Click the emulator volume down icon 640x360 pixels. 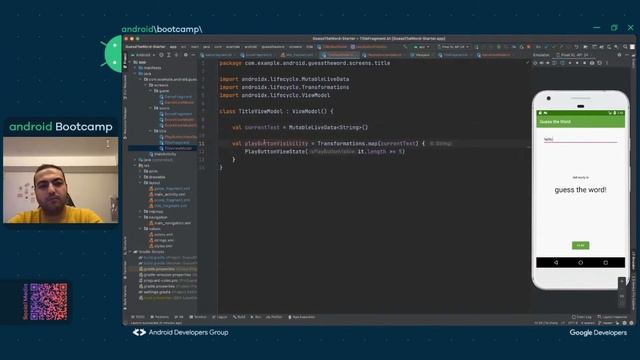(548, 63)
